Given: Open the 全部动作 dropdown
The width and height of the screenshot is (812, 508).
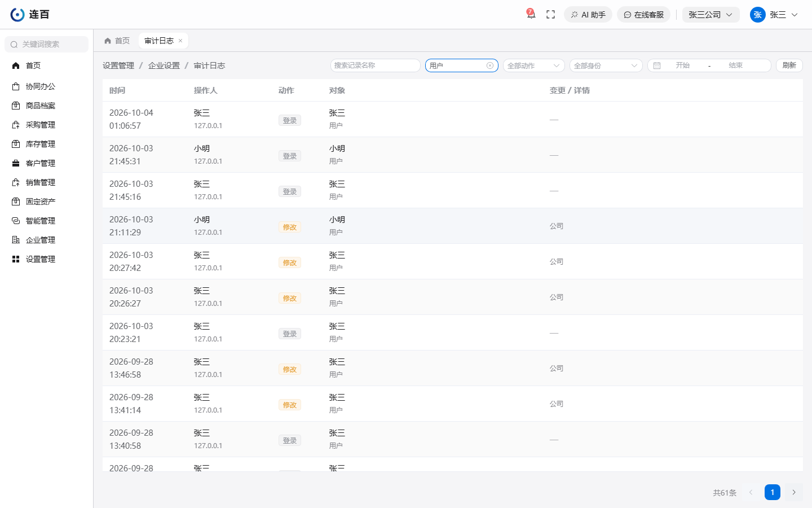Looking at the screenshot, I should pos(534,65).
